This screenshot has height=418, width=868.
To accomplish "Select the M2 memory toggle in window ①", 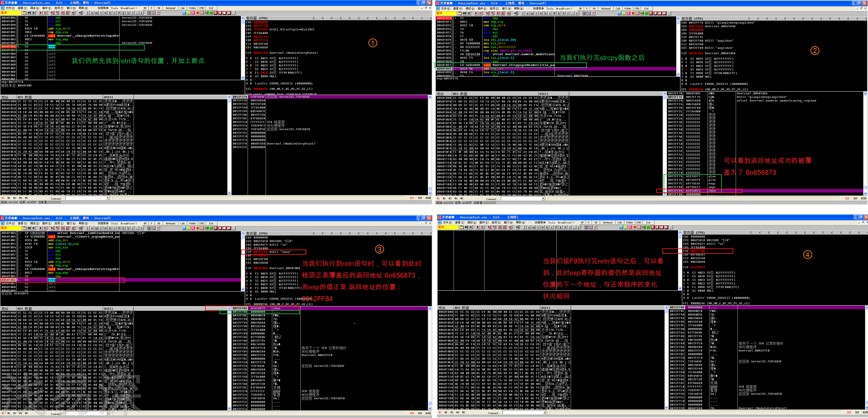I will point(9,198).
